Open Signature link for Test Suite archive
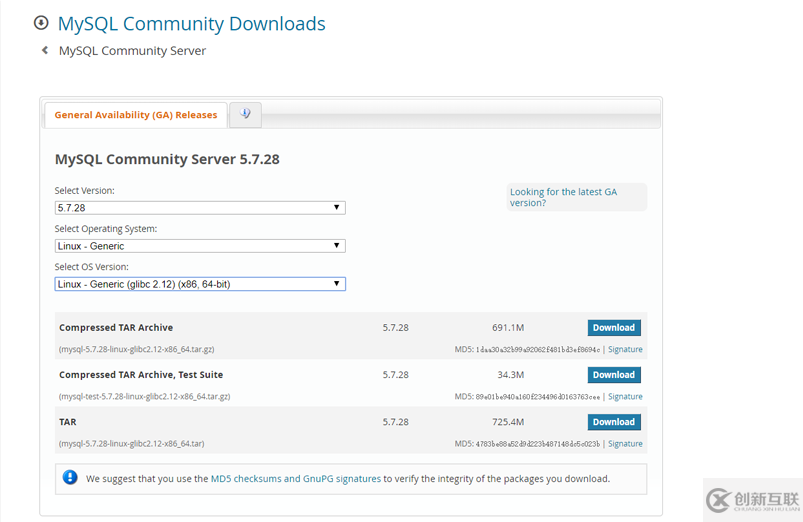 click(625, 396)
